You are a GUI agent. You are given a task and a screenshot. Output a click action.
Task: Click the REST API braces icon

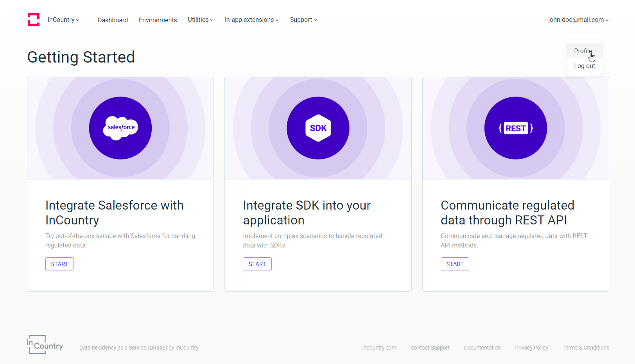[516, 128]
